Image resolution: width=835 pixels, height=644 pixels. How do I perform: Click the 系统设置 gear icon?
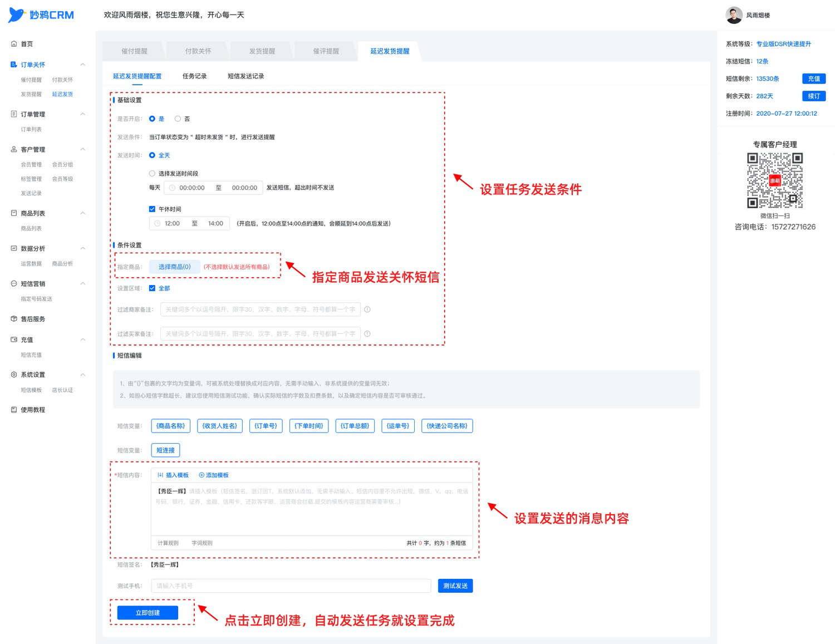point(14,375)
